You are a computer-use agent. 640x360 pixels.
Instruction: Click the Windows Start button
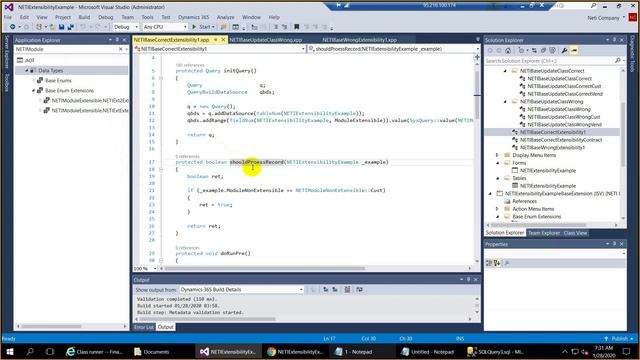10,351
